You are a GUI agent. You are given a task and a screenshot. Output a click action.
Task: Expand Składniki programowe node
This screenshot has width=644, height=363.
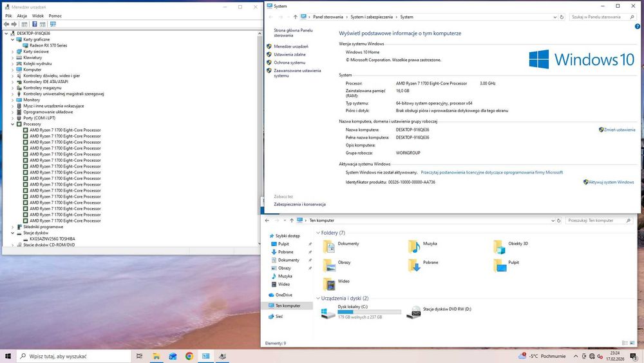click(13, 227)
